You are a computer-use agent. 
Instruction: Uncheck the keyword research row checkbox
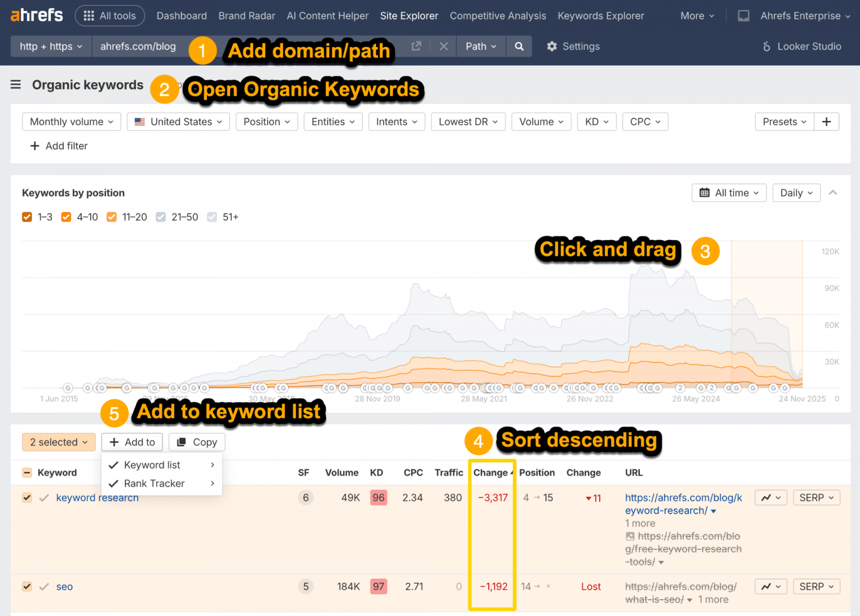(x=27, y=497)
